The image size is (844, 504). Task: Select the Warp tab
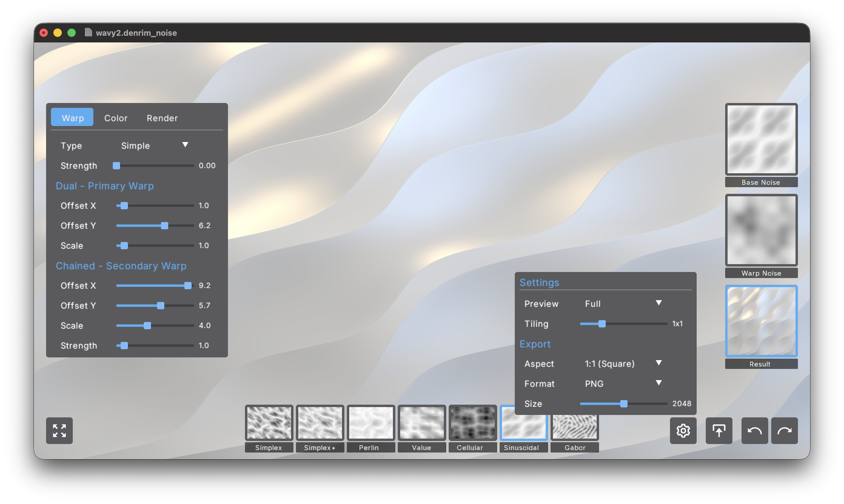point(72,118)
